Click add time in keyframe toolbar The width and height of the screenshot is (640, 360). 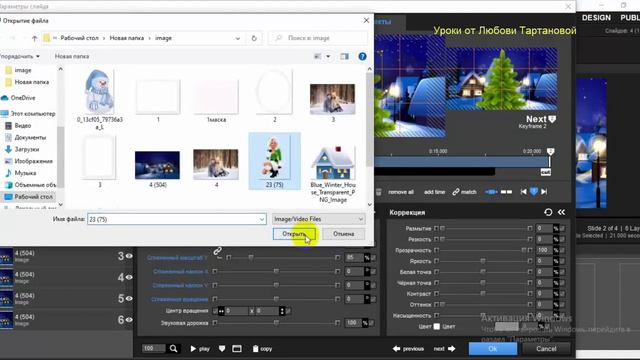(434, 192)
